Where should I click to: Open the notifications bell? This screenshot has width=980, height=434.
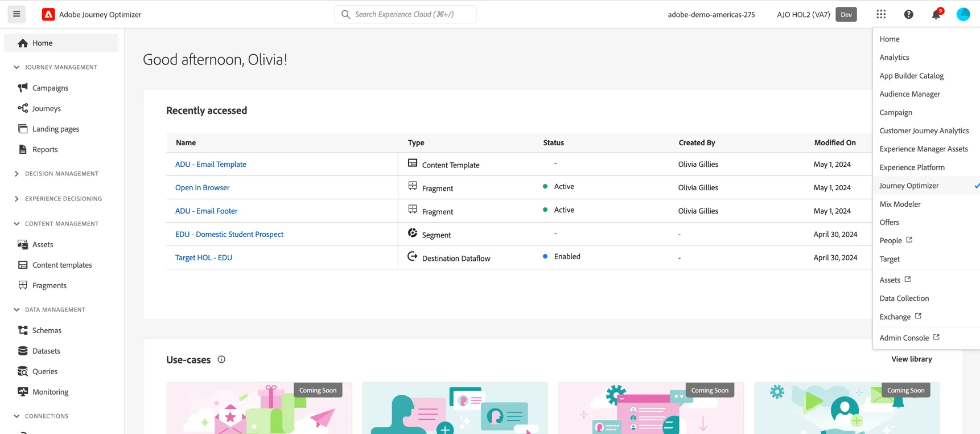pos(936,14)
